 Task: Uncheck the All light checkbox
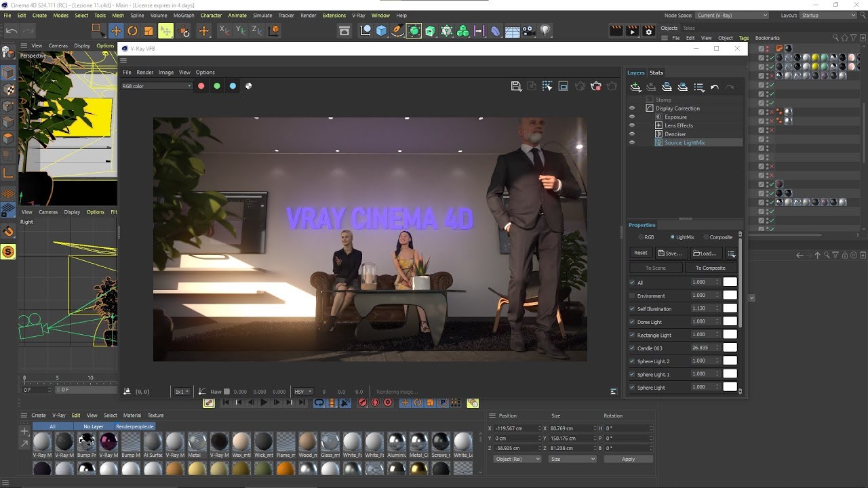tap(632, 283)
